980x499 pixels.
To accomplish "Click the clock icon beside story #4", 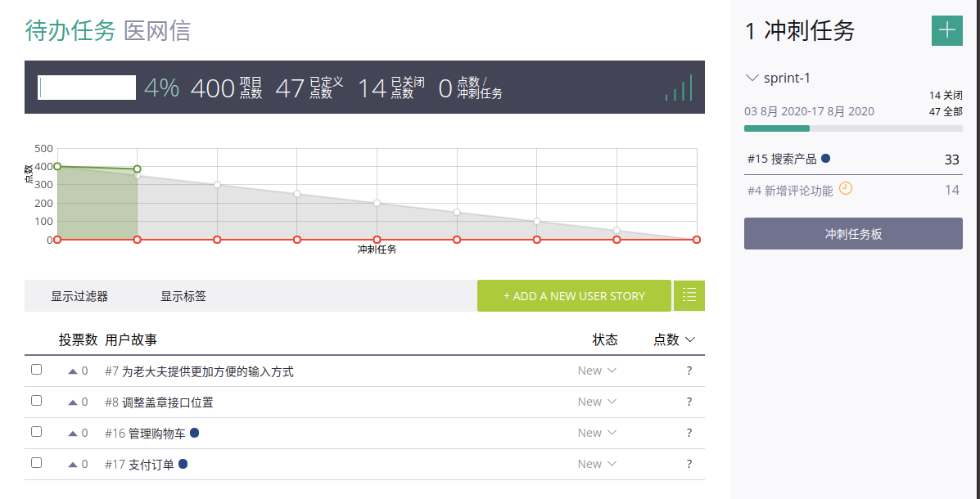I will pyautogui.click(x=846, y=188).
